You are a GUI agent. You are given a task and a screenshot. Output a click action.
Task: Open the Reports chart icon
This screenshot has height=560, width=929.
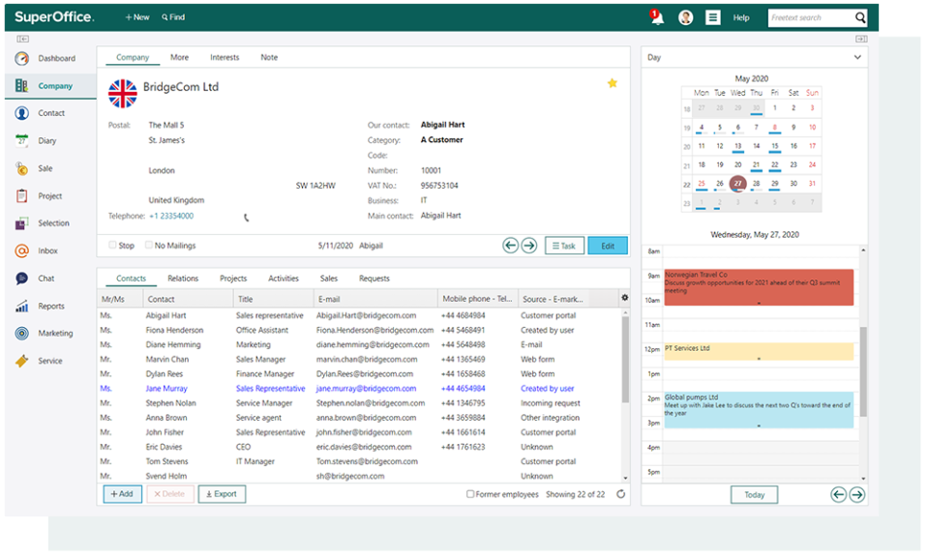[22, 306]
